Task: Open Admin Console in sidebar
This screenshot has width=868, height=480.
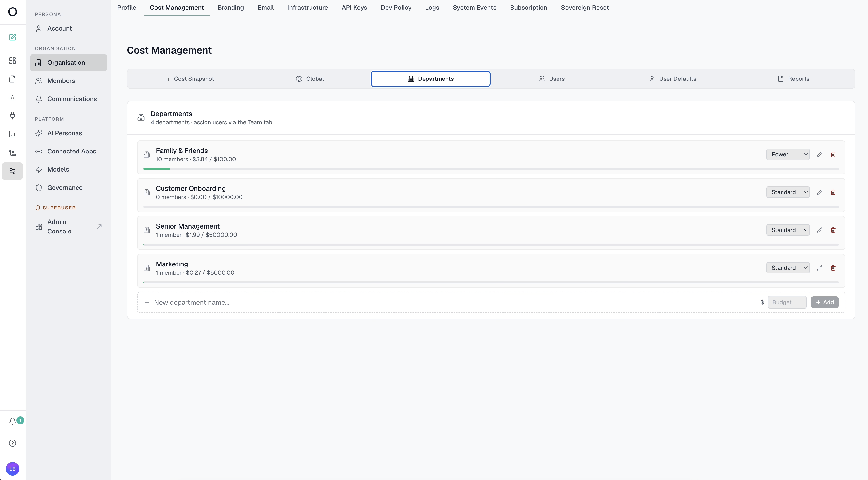Action: (x=68, y=227)
